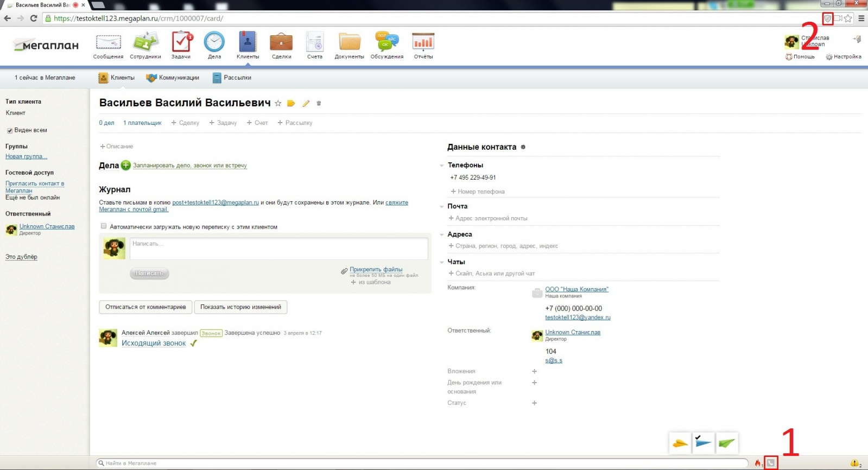Open the Сообщения messages icon
This screenshot has height=470, width=868.
[x=108, y=43]
